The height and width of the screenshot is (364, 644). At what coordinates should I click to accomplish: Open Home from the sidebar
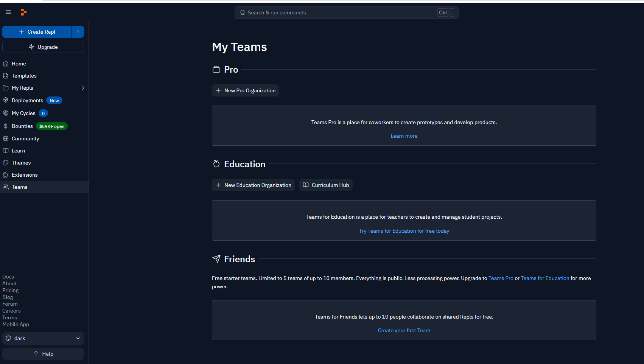click(44, 64)
